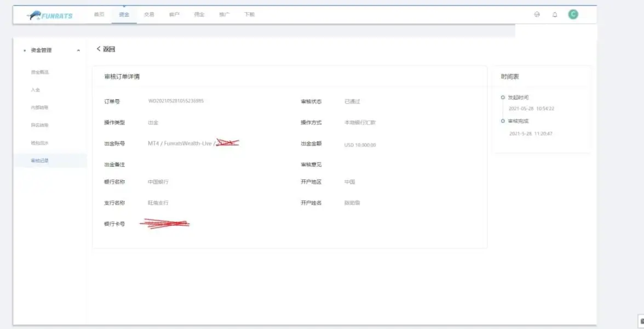
Task: Open the 推广 navigation tab
Action: click(x=224, y=15)
